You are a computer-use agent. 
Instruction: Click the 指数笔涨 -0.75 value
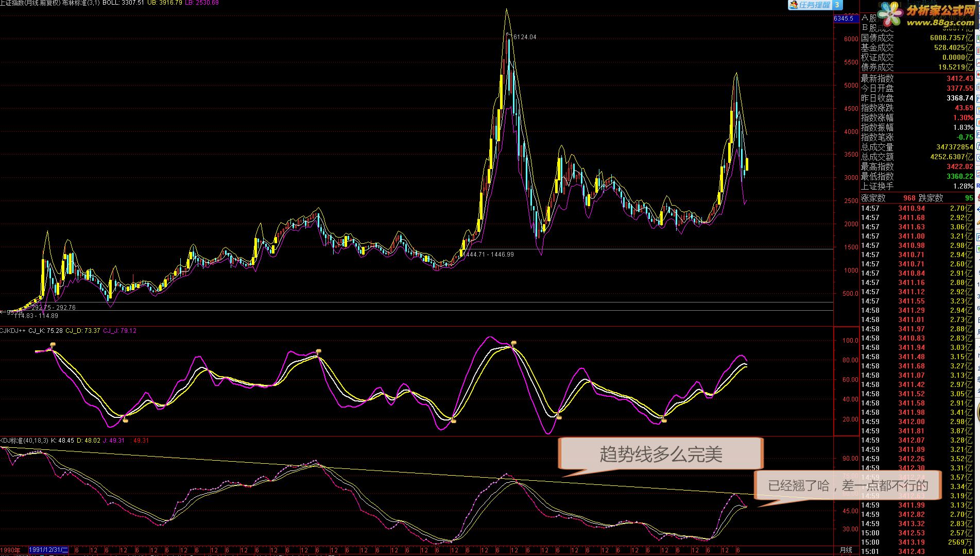click(x=965, y=137)
